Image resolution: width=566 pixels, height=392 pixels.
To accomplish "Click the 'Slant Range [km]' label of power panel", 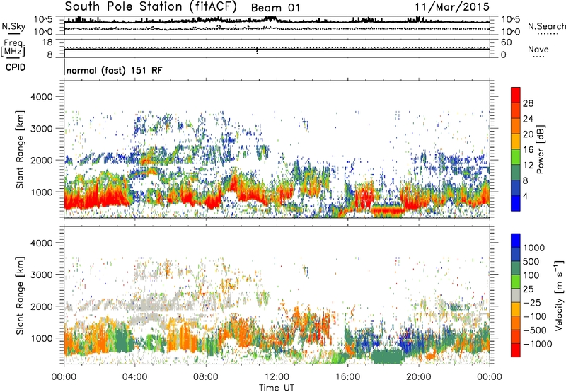I will click(20, 149).
